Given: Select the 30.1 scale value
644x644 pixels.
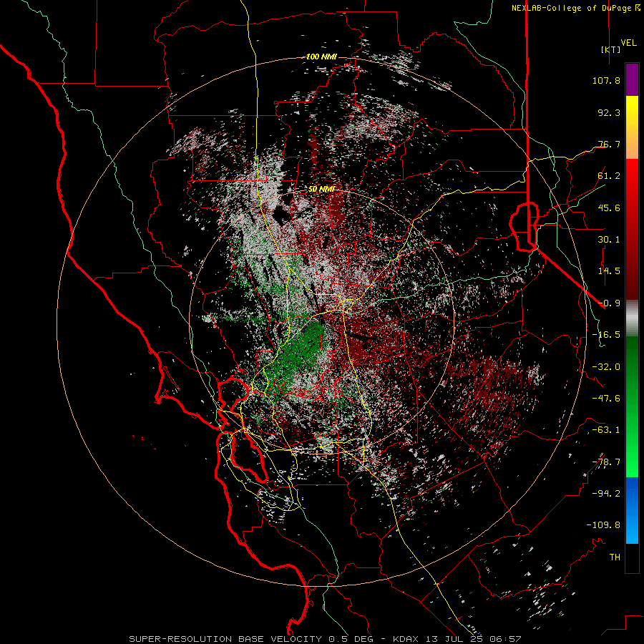Looking at the screenshot, I should click(609, 240).
